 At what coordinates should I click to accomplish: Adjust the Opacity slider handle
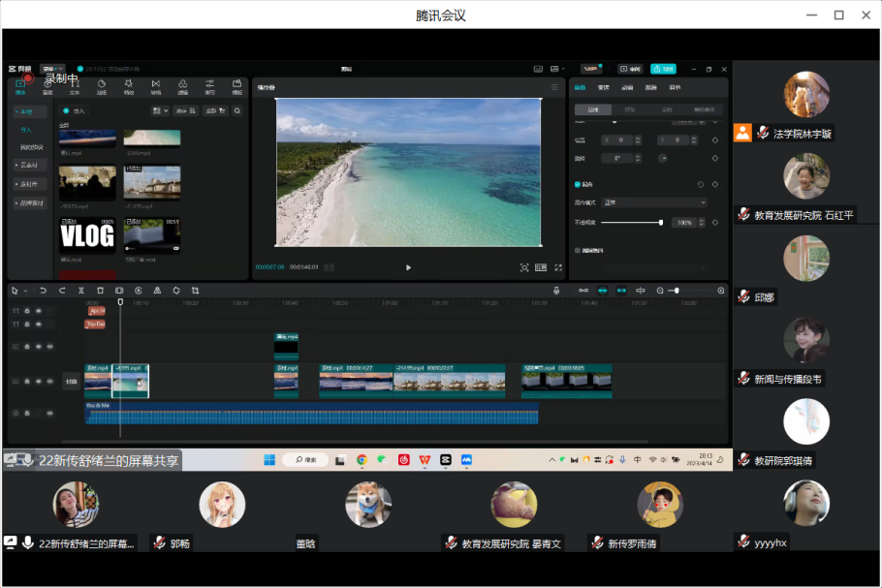[660, 223]
